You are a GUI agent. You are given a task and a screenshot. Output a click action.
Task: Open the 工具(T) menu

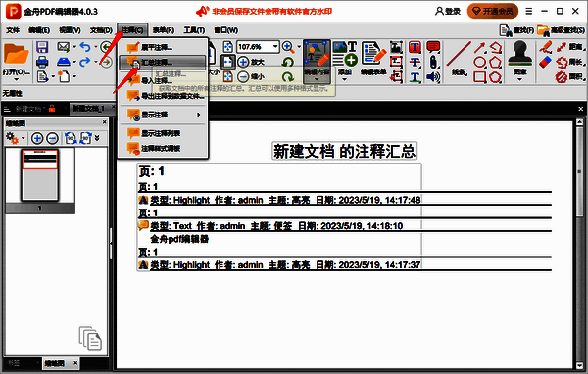(194, 30)
